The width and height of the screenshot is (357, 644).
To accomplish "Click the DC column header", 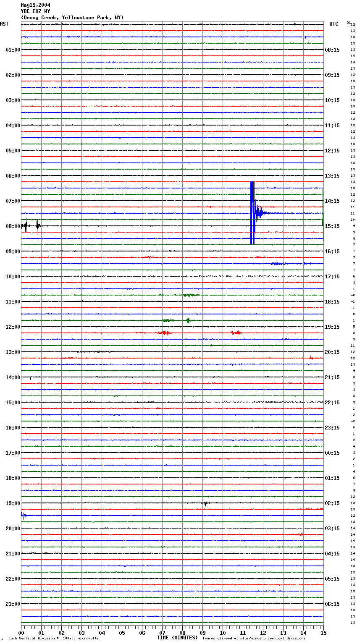I will coord(349,23).
